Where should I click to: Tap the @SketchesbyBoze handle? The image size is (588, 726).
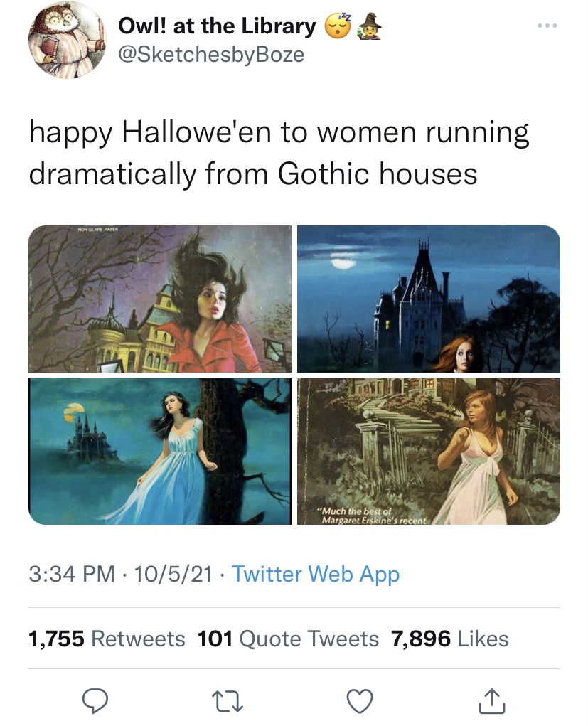pos(211,55)
